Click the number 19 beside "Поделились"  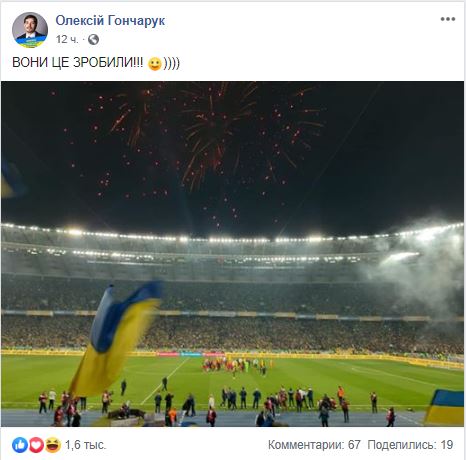click(x=446, y=445)
